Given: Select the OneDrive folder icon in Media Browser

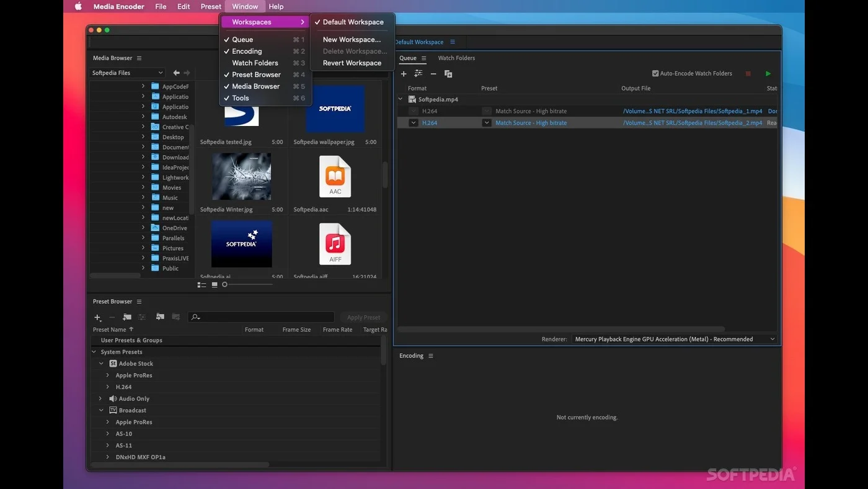Looking at the screenshot, I should coord(155,228).
